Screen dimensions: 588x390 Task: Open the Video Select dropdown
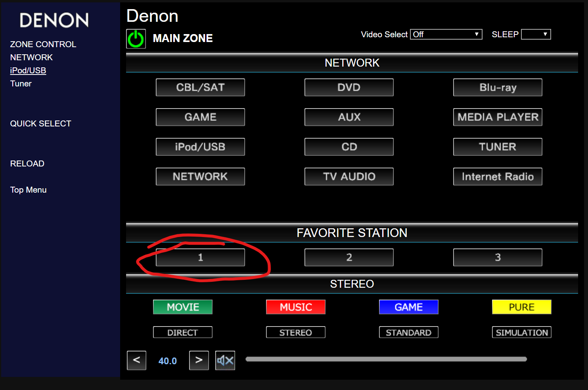[446, 34]
